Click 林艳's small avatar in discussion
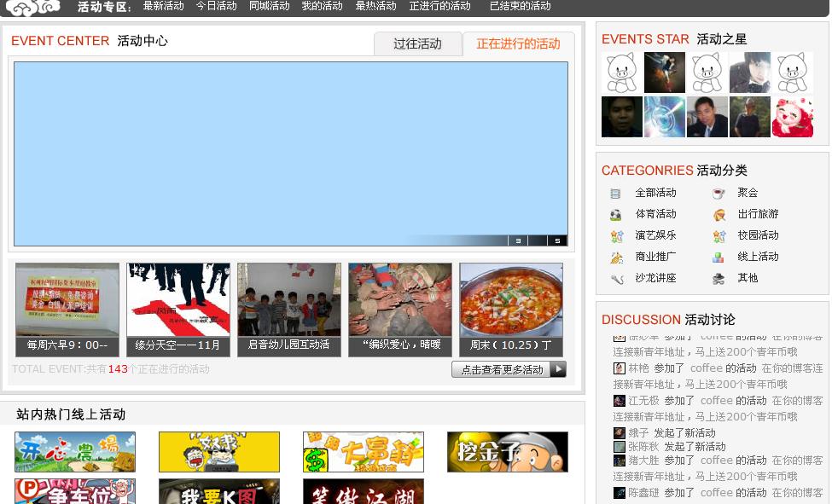Image resolution: width=832 pixels, height=504 pixels. (x=620, y=368)
